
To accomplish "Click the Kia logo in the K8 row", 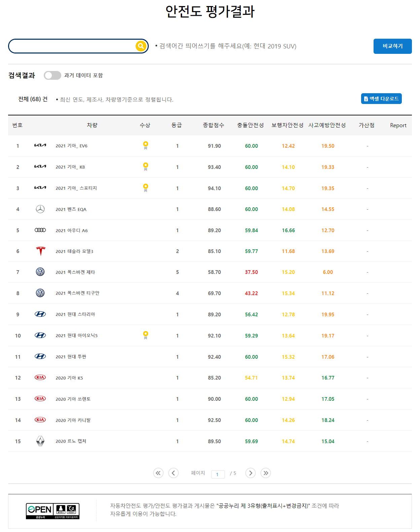I will [x=40, y=167].
